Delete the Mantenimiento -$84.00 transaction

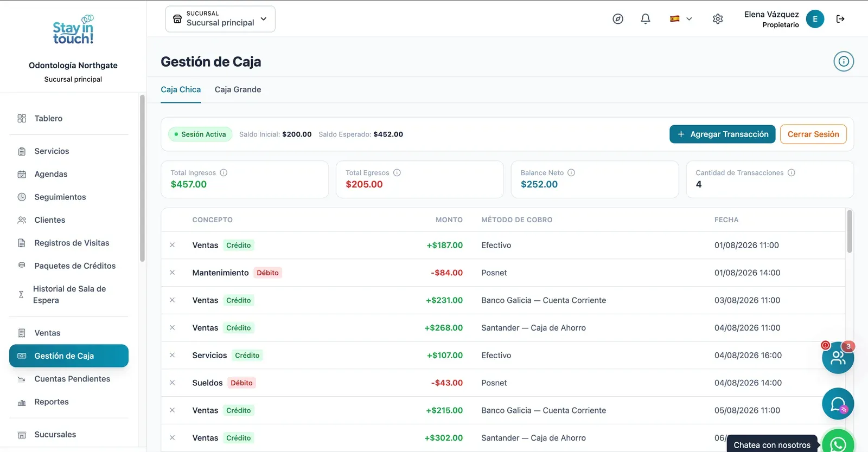pos(172,273)
